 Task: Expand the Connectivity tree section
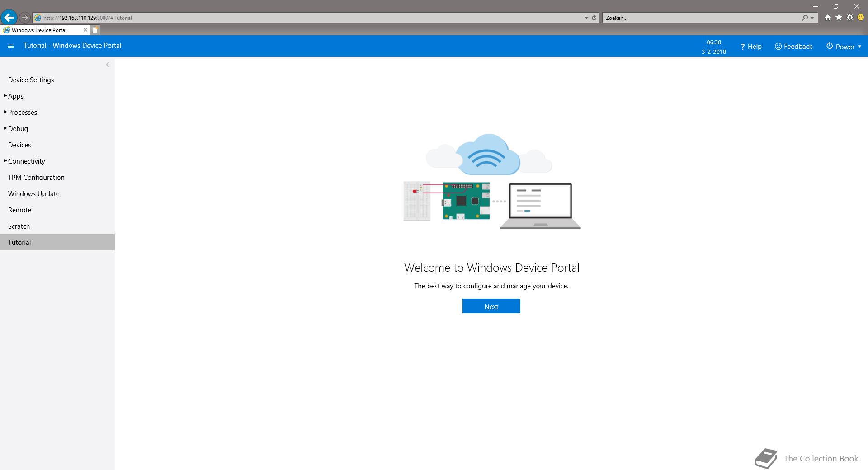point(5,161)
